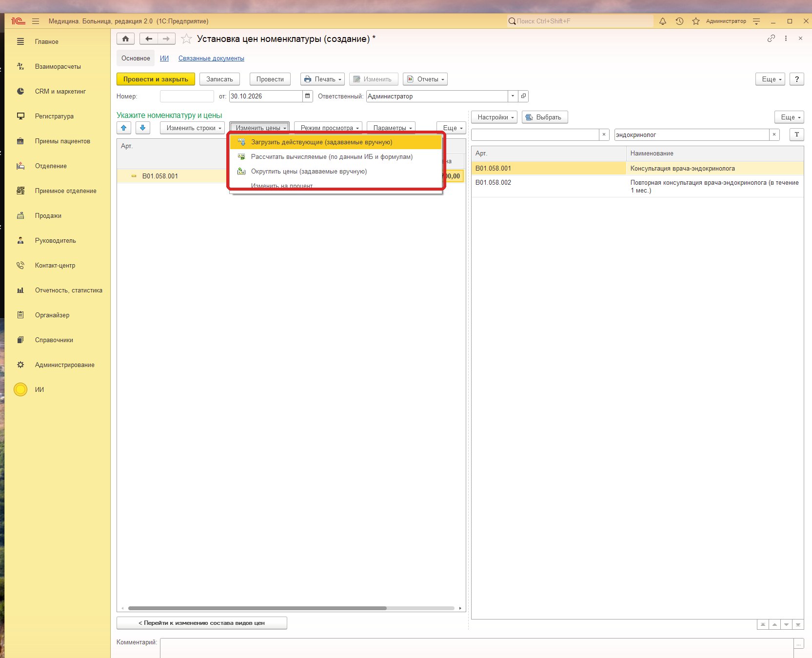Screen dimensions: 812x658
Task: Open favorites star in title bar
Action: pyautogui.click(x=696, y=21)
